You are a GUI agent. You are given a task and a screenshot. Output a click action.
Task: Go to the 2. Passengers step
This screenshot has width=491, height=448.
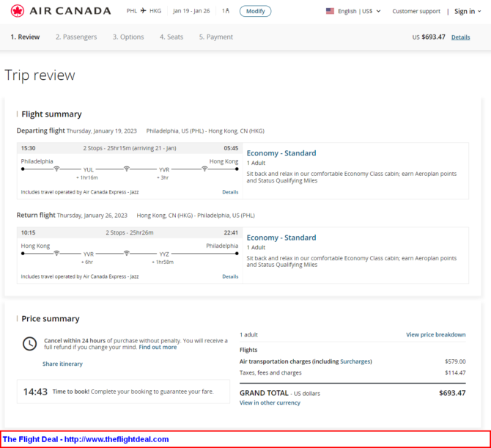[x=76, y=37]
